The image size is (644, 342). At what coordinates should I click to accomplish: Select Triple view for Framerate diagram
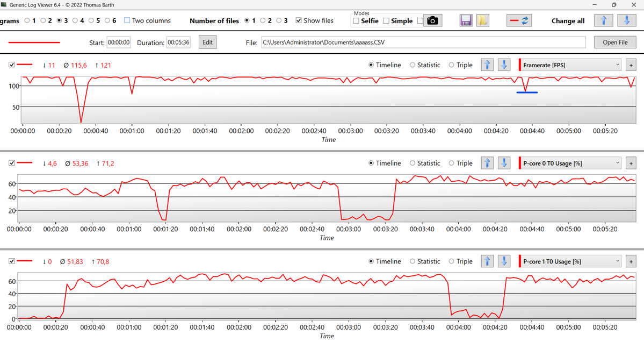point(451,65)
